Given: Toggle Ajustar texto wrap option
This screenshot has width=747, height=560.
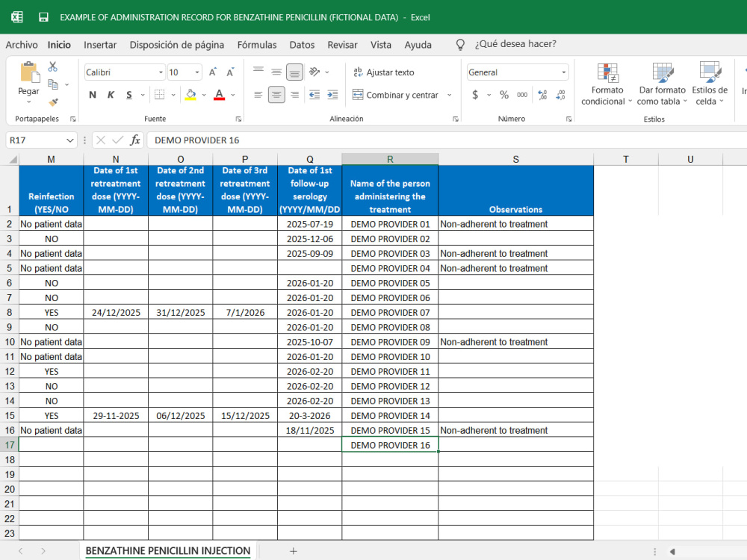Looking at the screenshot, I should tap(384, 72).
